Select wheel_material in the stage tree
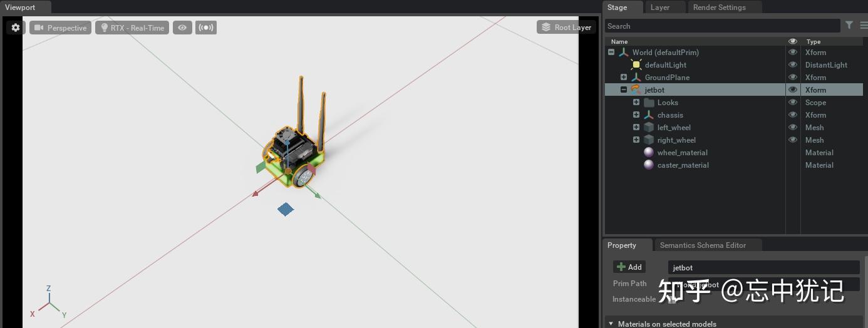The width and height of the screenshot is (868, 328). coord(683,153)
